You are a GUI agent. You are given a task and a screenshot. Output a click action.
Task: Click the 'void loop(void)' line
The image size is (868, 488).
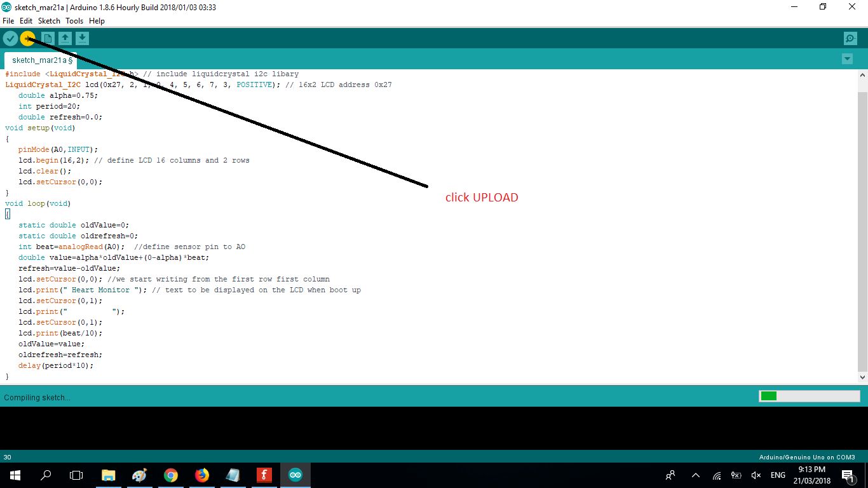[38, 203]
